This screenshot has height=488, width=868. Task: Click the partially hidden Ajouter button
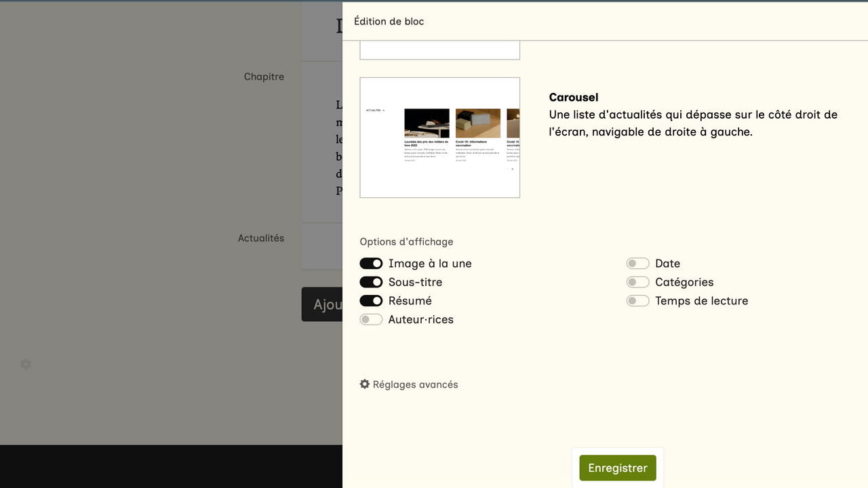click(323, 304)
